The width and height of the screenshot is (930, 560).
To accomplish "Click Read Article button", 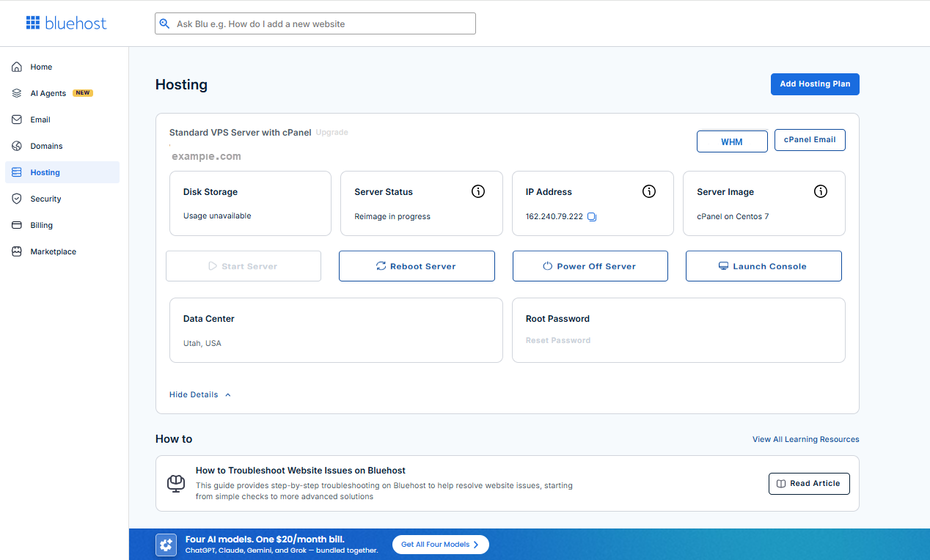I will tap(809, 484).
